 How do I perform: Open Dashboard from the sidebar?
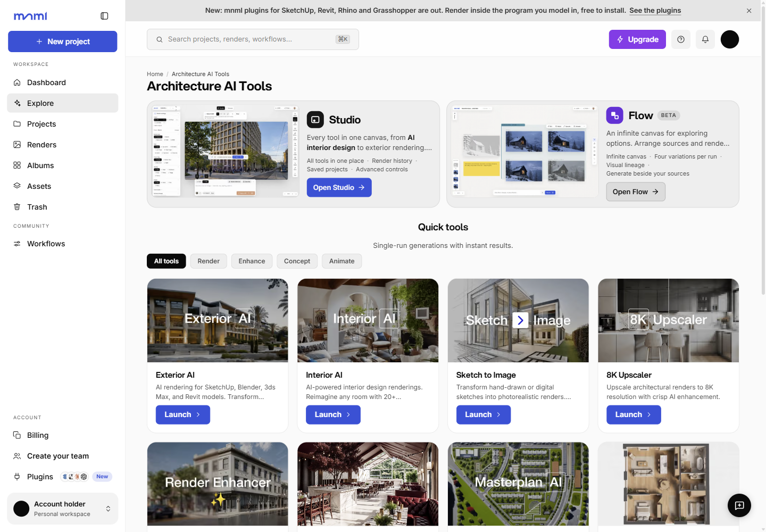click(x=63, y=82)
